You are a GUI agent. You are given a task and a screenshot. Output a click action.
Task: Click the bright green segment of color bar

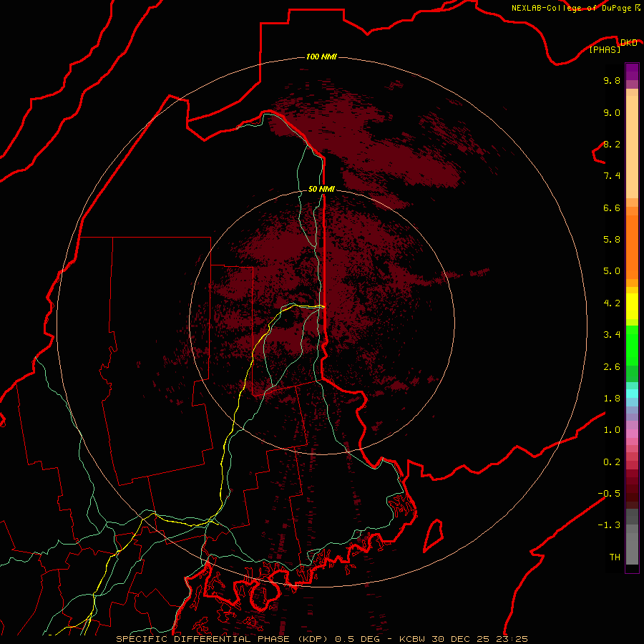(x=632, y=346)
